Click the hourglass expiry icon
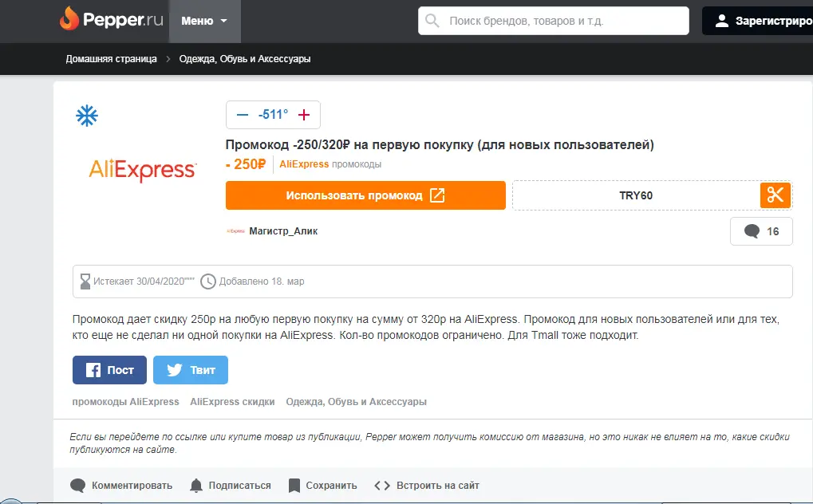 85,282
